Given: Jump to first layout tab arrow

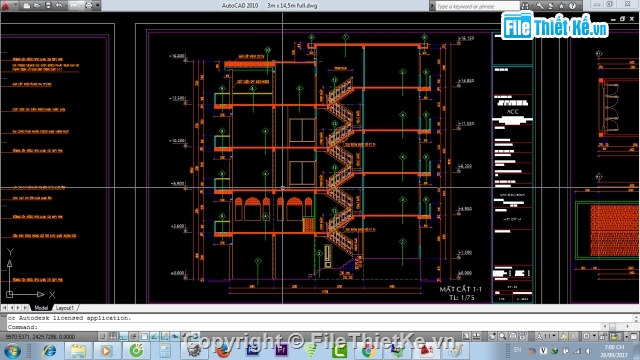Looking at the screenshot, I should (x=4, y=308).
